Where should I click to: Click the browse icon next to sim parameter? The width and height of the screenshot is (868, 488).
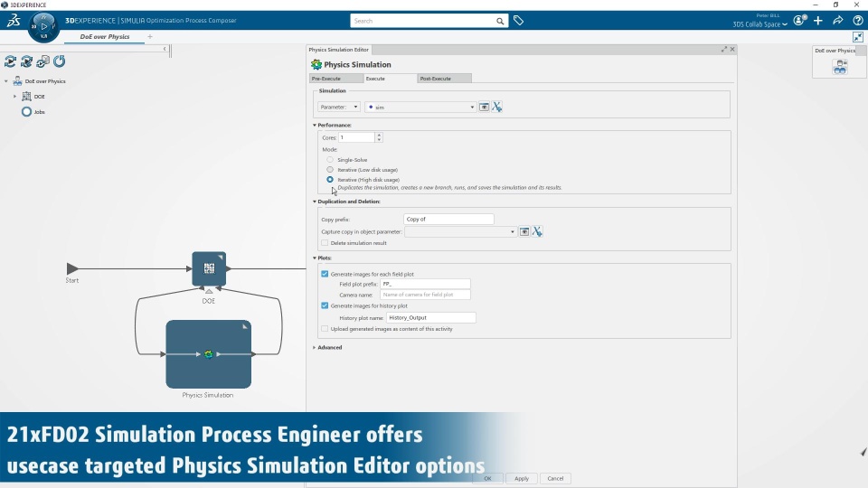tap(484, 107)
